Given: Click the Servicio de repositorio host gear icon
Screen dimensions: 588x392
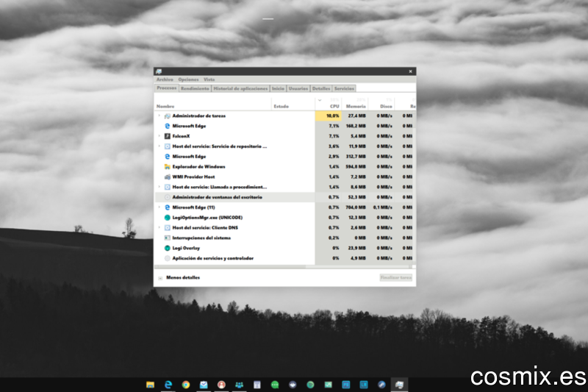Looking at the screenshot, I should pos(168,146).
